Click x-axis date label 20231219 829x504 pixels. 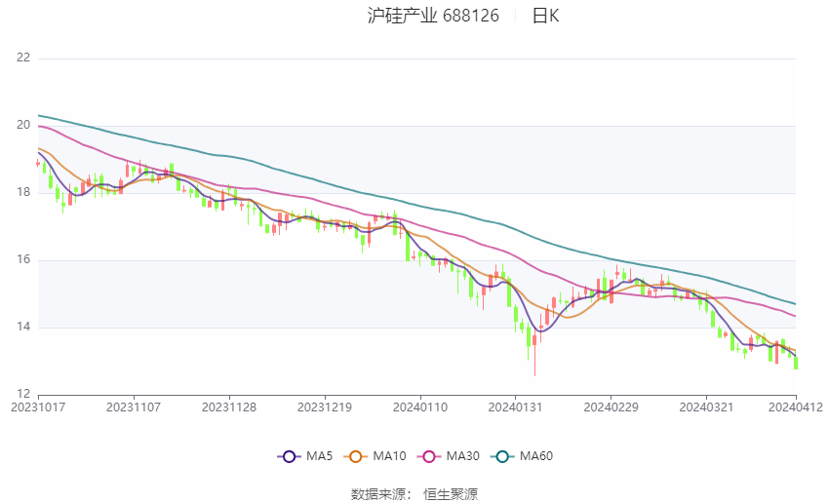[x=325, y=407]
